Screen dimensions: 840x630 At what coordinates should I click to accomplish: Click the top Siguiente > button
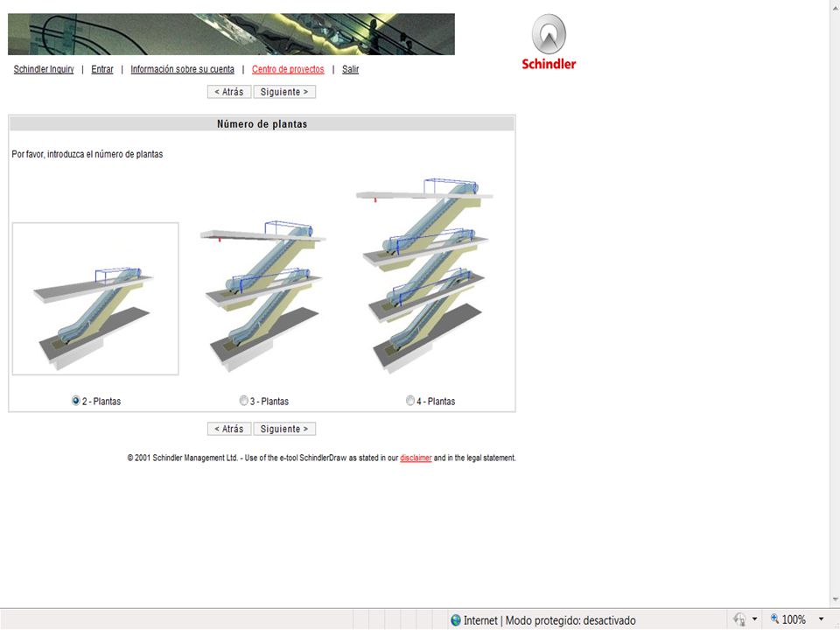284,92
